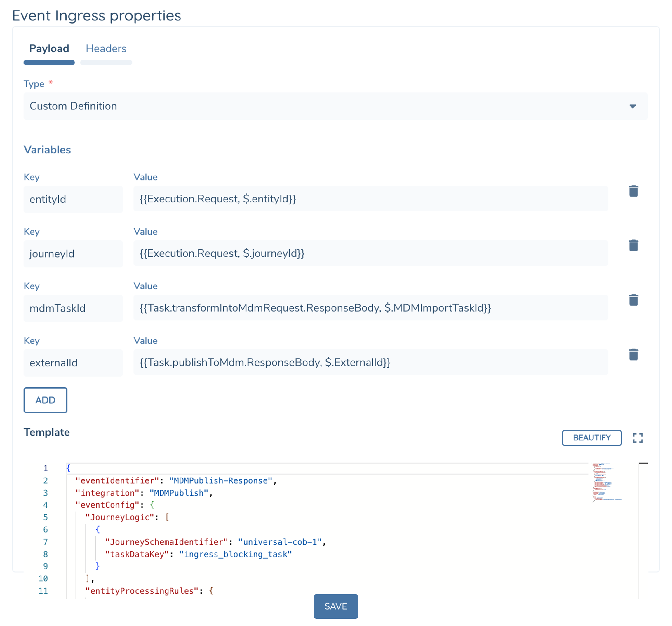Open the Type dropdown arrow
672x626 pixels.
point(633,106)
